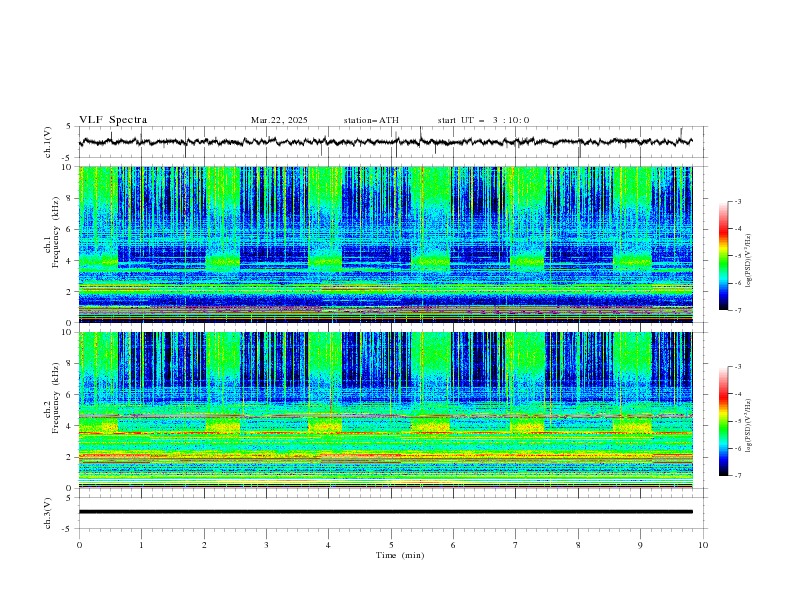This screenshot has height=612, width=792.
Task: Click the "ch.3(V)" axis label
Action: 48,513
